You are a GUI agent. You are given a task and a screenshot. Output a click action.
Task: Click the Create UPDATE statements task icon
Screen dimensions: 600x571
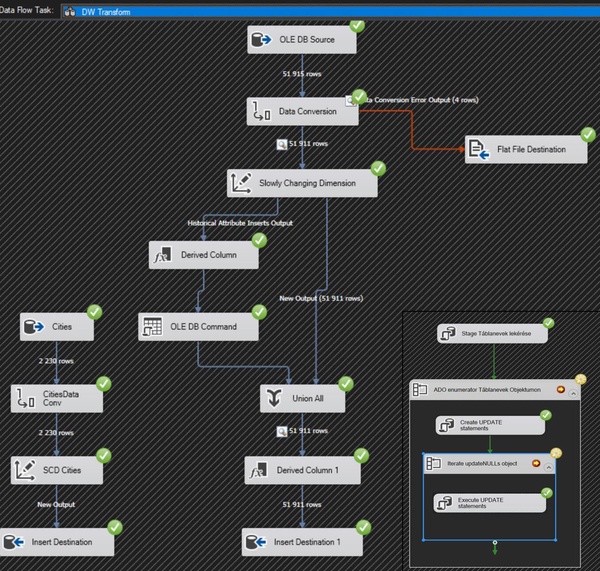coord(446,425)
